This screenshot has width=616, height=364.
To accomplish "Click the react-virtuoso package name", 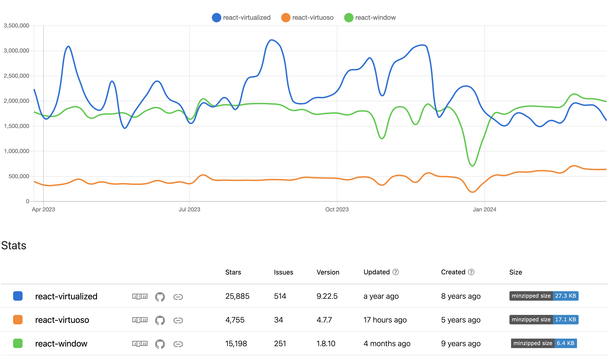I will coord(62,320).
